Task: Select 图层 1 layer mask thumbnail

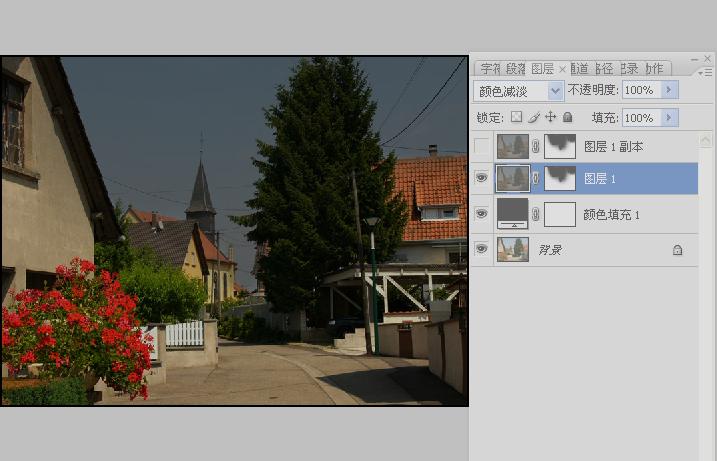Action: (x=560, y=178)
